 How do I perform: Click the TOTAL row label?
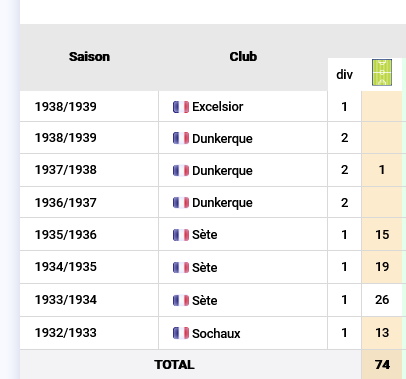coord(174,365)
